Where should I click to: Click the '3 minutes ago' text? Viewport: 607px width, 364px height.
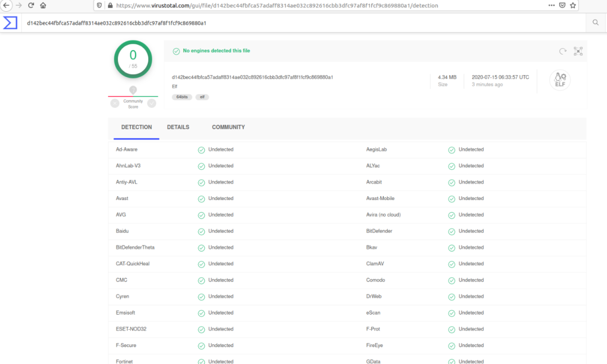pyautogui.click(x=487, y=84)
